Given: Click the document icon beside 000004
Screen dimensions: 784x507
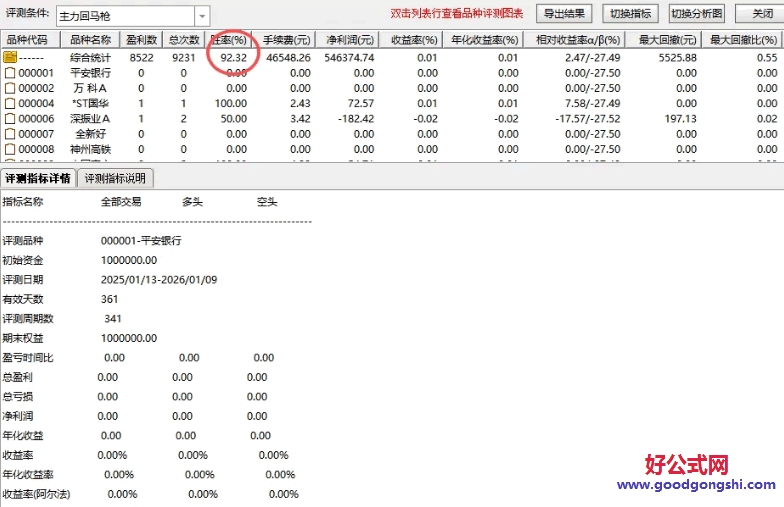Looking at the screenshot, I should [10, 104].
